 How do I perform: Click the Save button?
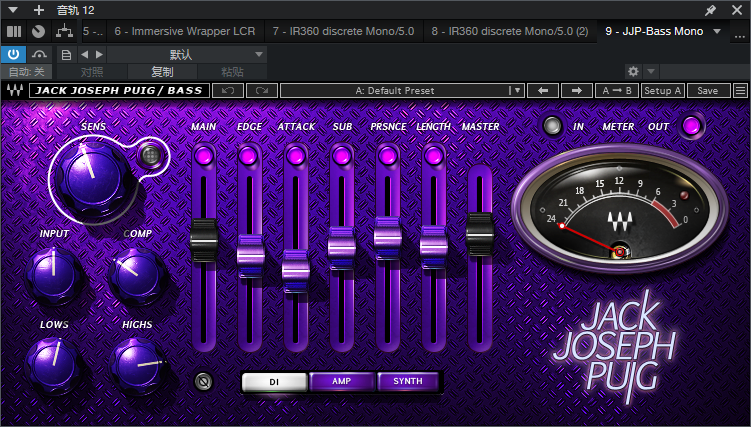coord(708,90)
